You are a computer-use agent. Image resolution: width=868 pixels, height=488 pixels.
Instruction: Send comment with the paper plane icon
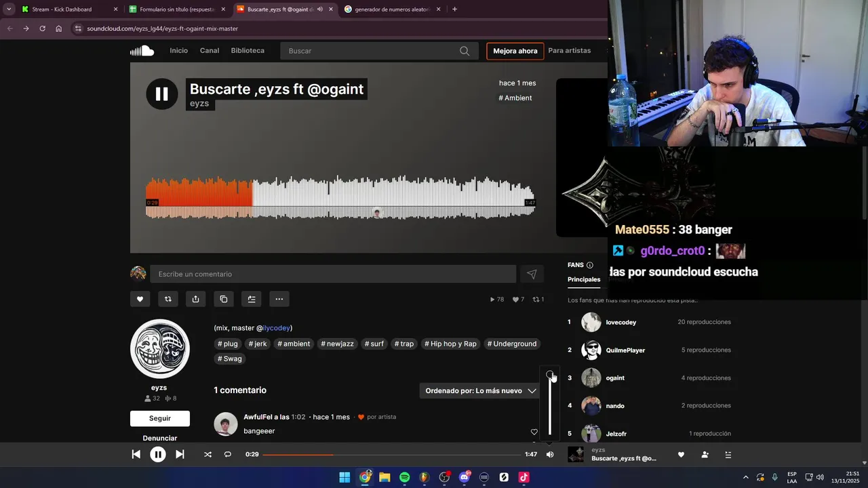[532, 274]
